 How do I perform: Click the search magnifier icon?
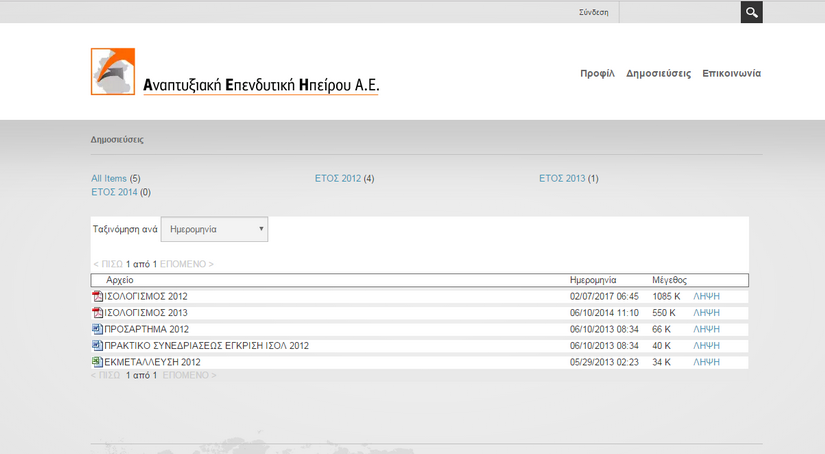pyautogui.click(x=751, y=12)
